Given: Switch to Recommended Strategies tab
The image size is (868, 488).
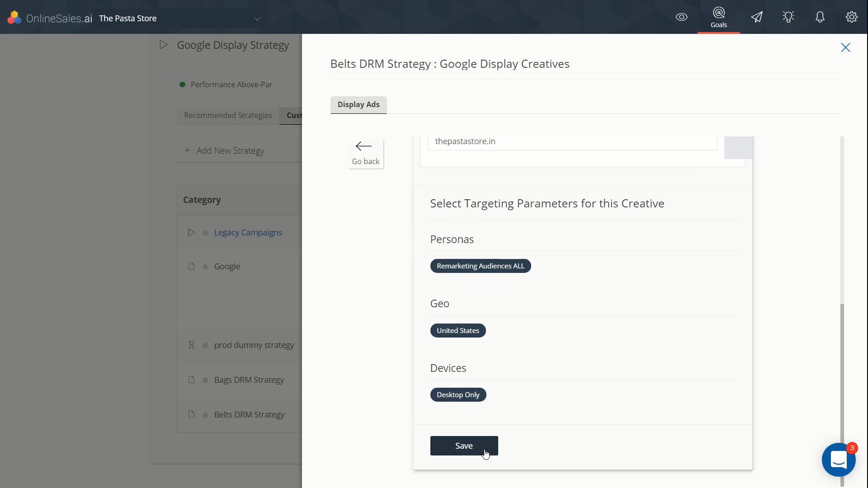Looking at the screenshot, I should pyautogui.click(x=228, y=115).
